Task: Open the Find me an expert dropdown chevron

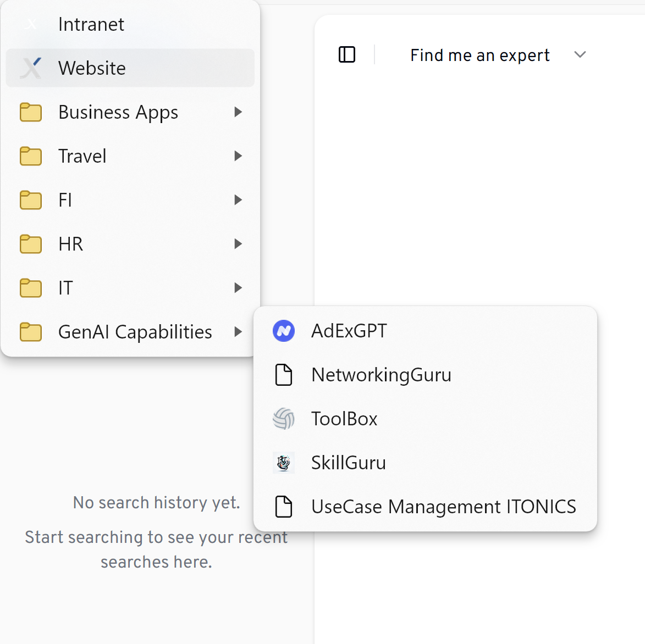Action: (x=580, y=55)
